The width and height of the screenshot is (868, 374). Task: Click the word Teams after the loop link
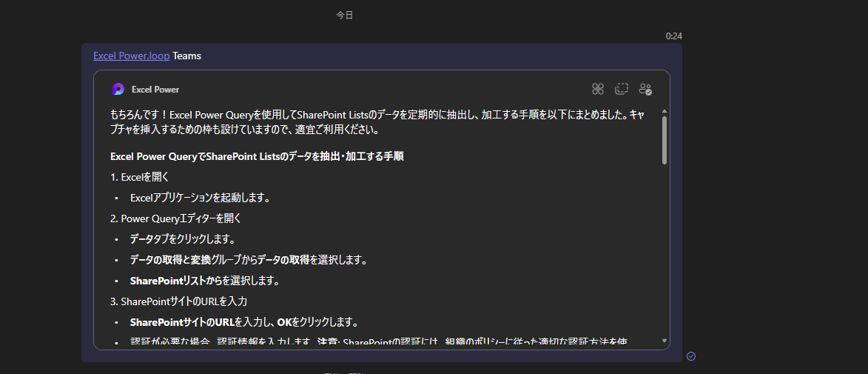tap(186, 56)
